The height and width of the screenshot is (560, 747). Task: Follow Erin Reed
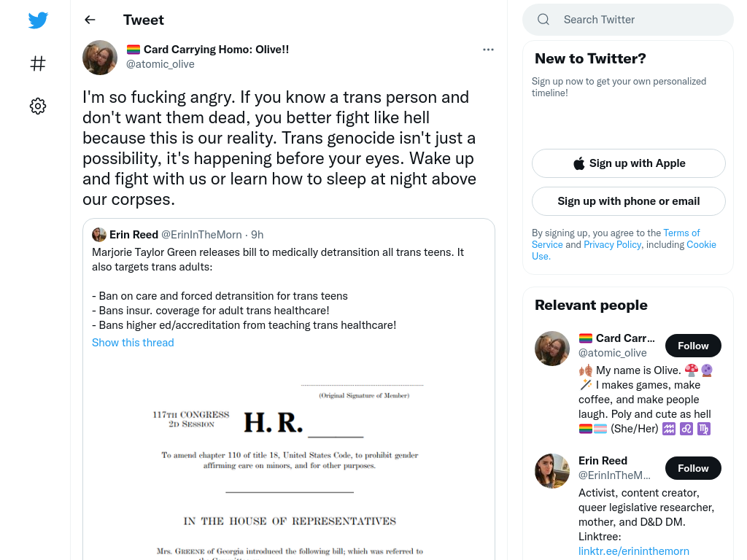[693, 468]
